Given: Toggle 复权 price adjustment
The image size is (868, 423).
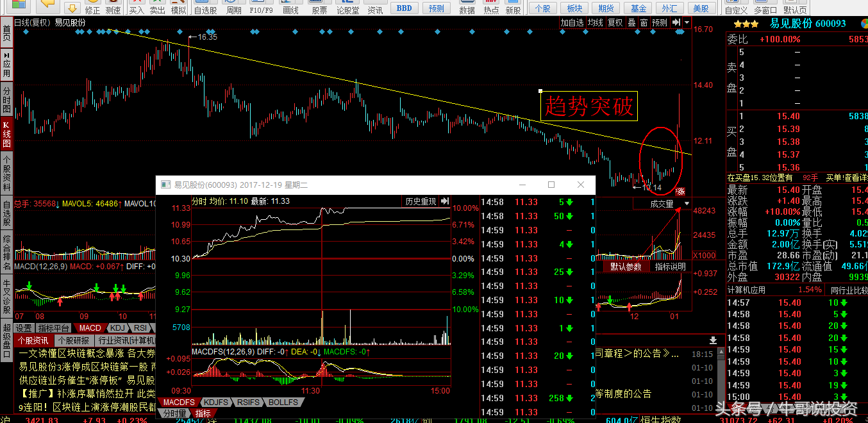Looking at the screenshot, I should point(615,22).
